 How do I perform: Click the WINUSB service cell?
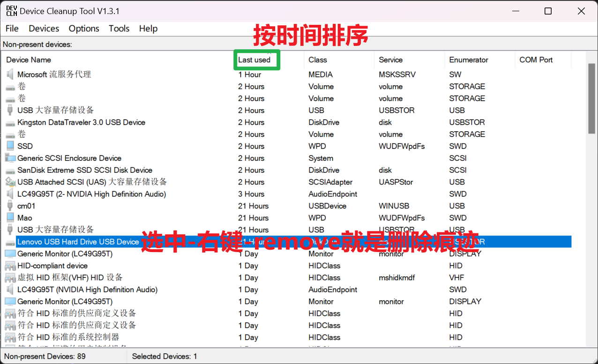tap(394, 206)
